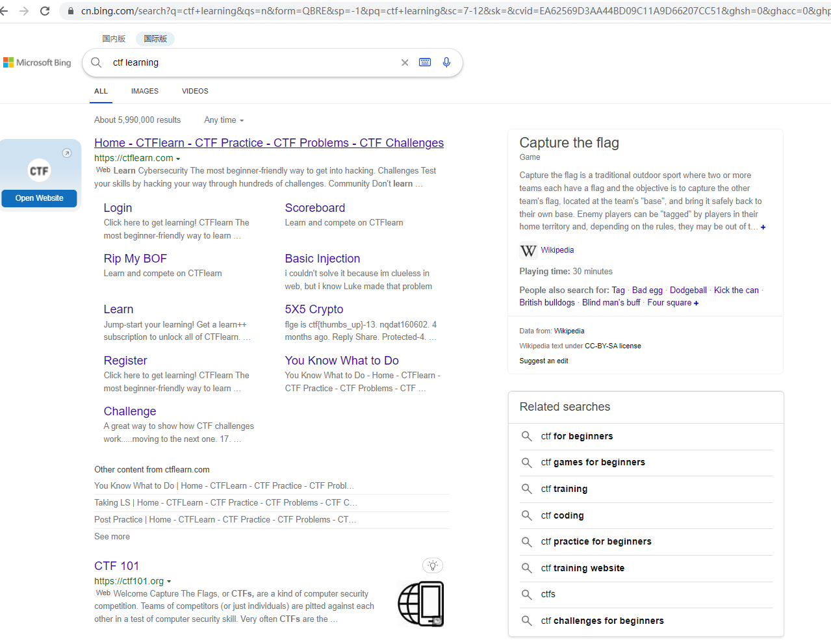
Task: Click the CTF 101 result thumbnail image
Action: coord(420,604)
